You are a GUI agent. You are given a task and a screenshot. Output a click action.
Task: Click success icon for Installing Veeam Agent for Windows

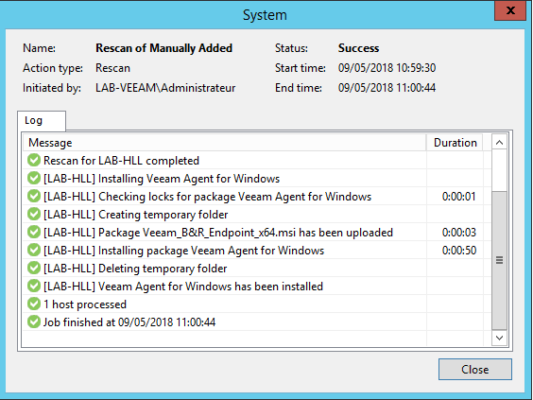click(x=34, y=178)
